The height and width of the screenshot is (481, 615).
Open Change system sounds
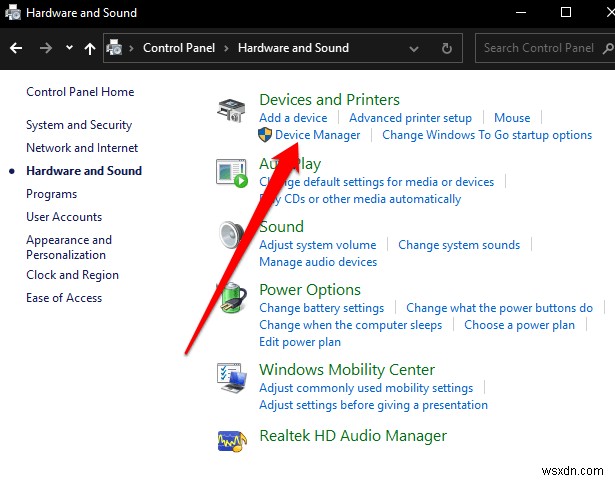(x=459, y=245)
